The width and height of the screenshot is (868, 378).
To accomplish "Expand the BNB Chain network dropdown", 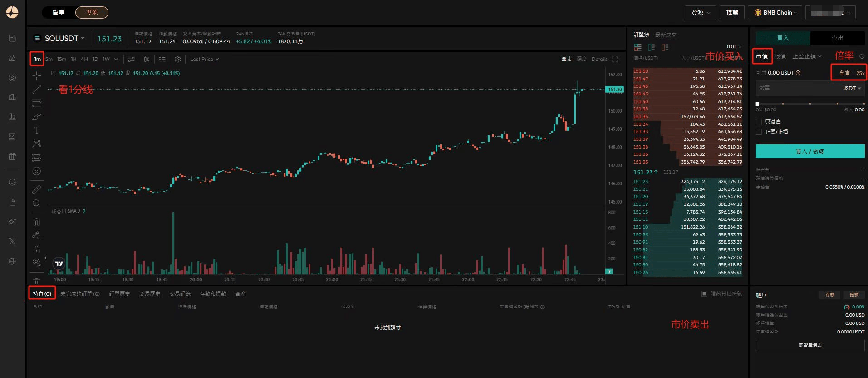I will coord(775,13).
